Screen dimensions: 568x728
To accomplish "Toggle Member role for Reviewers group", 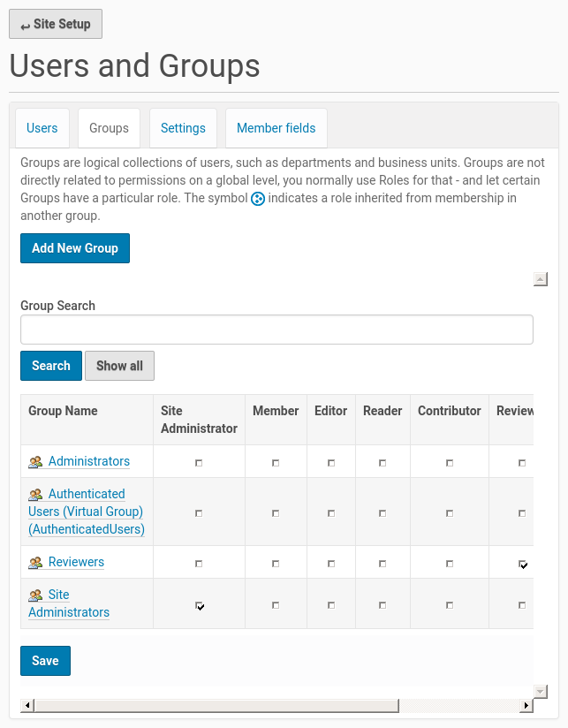I will tap(276, 563).
